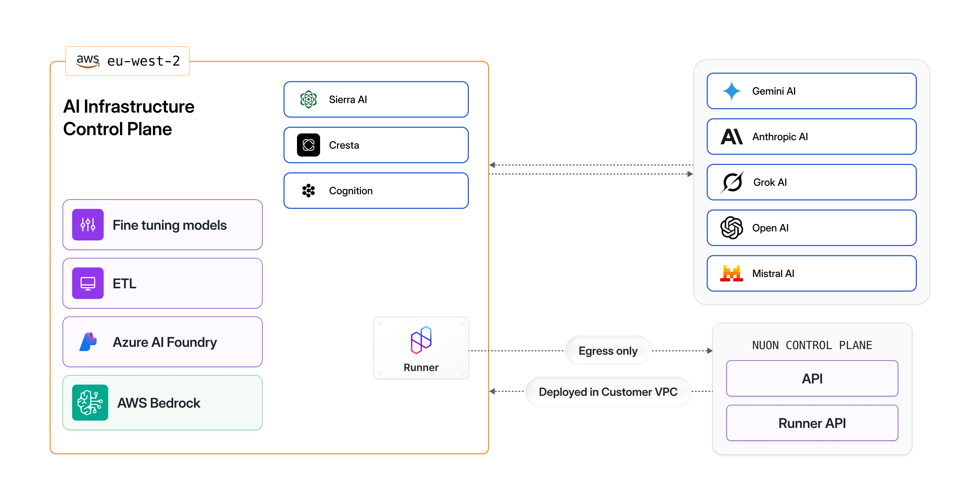Click the Azure AI Foundry logo
The image size is (980, 500).
[x=88, y=342]
